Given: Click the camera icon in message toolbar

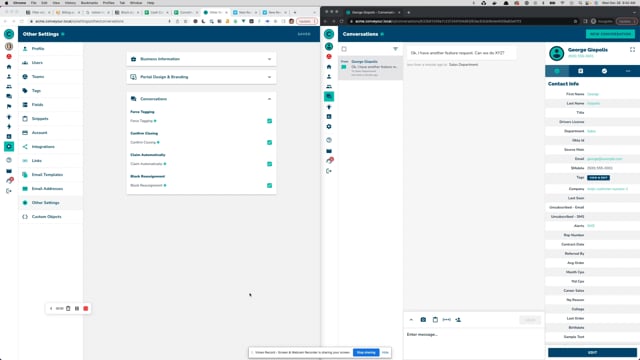Looking at the screenshot, I should (423, 320).
